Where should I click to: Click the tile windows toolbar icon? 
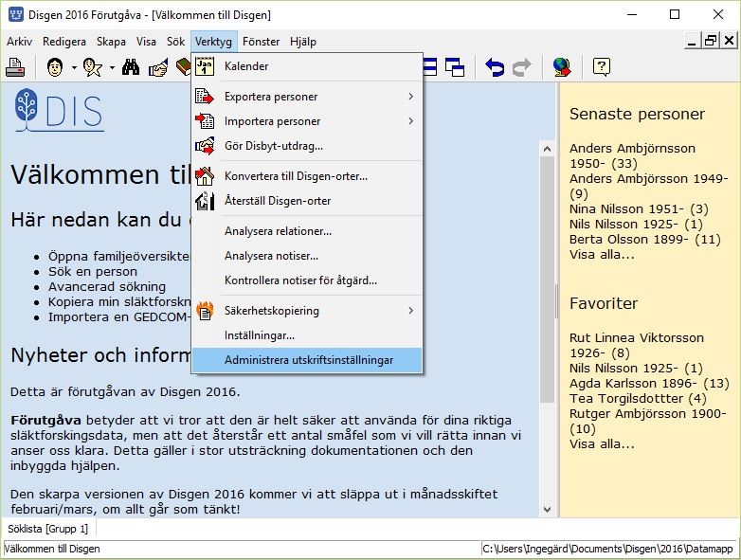point(430,67)
